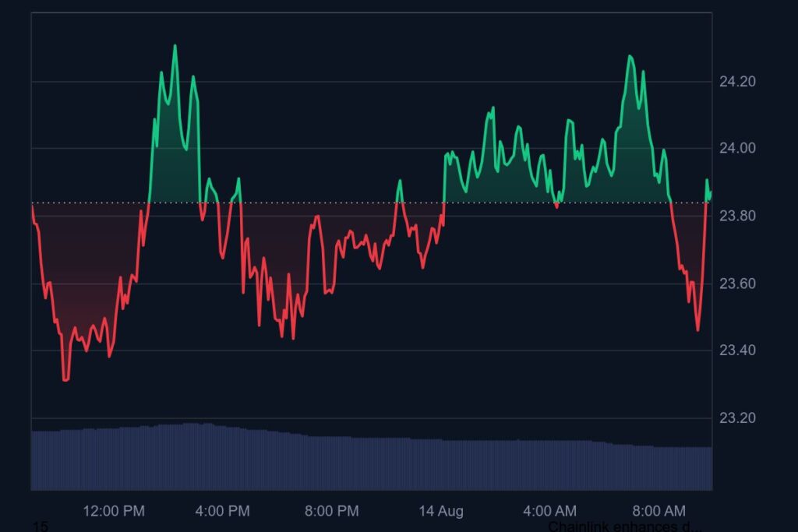Click the 23.80 price axis label

[x=737, y=216]
